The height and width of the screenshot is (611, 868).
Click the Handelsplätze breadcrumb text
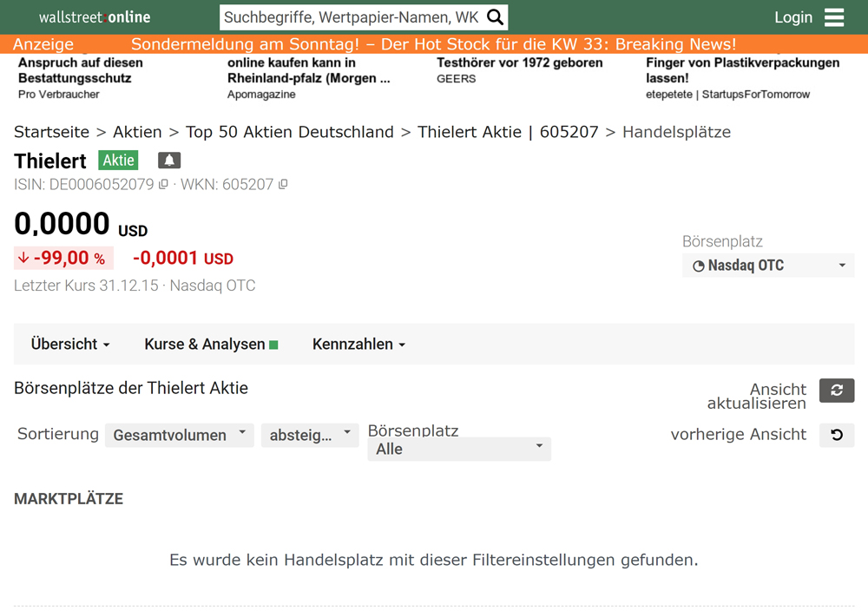(676, 132)
